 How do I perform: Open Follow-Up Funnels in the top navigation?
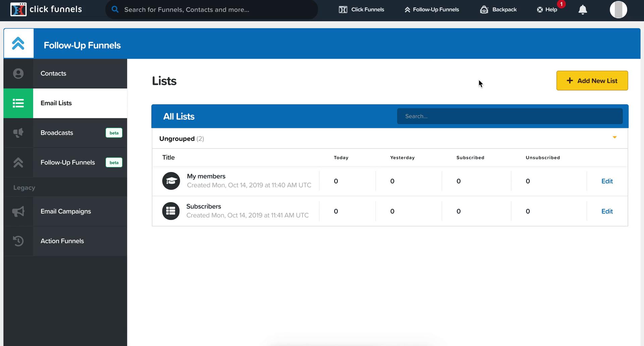tap(432, 9)
